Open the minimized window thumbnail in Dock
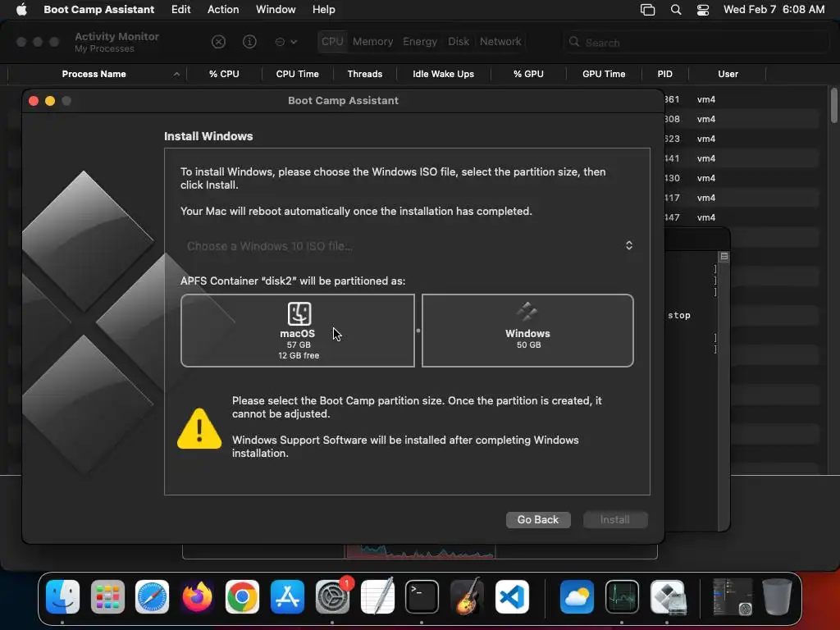The image size is (840, 630). coord(732,596)
